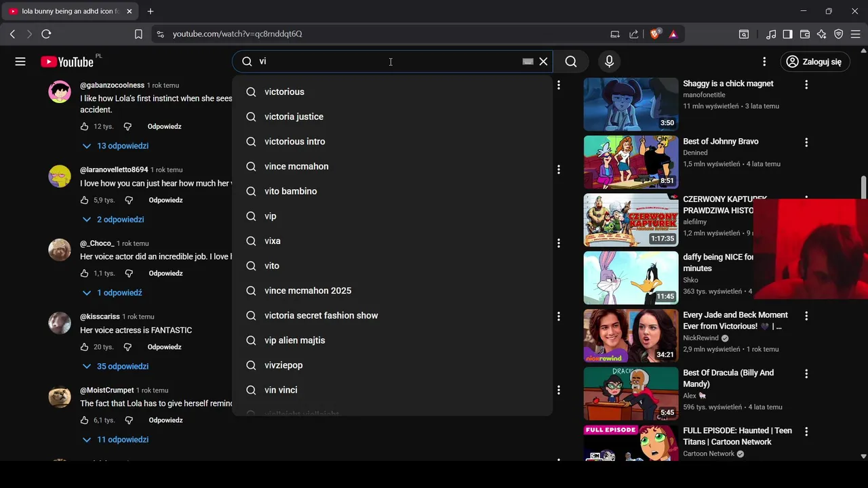Expand 35 odpowiedzi replies
The width and height of the screenshot is (868, 488).
[115, 366]
